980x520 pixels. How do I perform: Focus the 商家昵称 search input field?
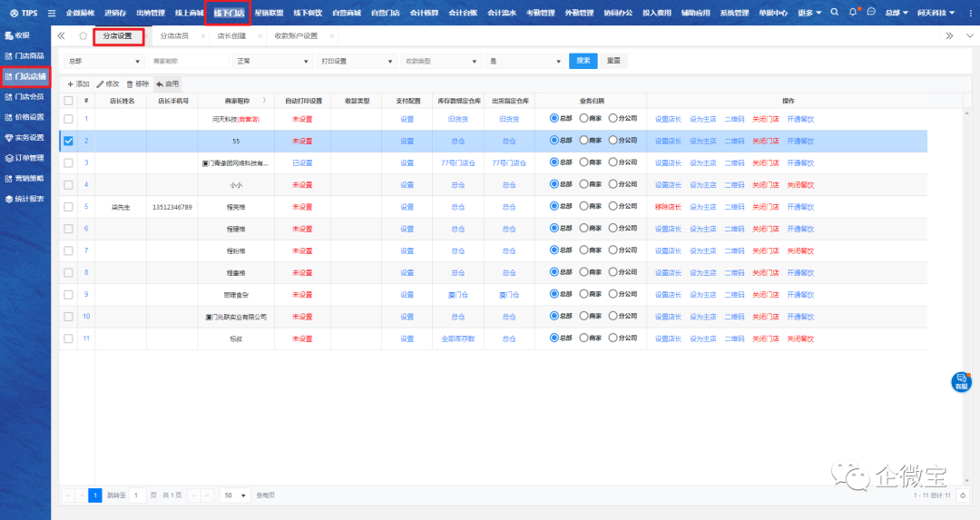pos(189,61)
